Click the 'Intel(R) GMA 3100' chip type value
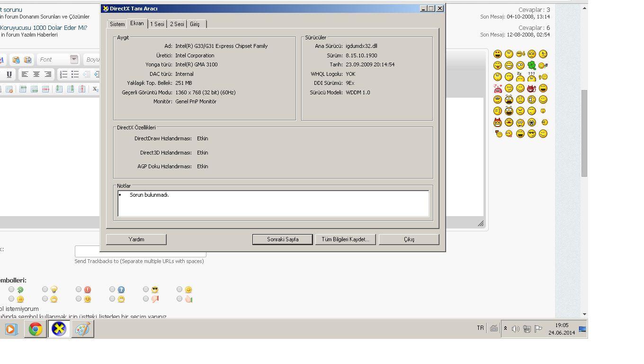The height and width of the screenshot is (364, 644). click(x=197, y=64)
